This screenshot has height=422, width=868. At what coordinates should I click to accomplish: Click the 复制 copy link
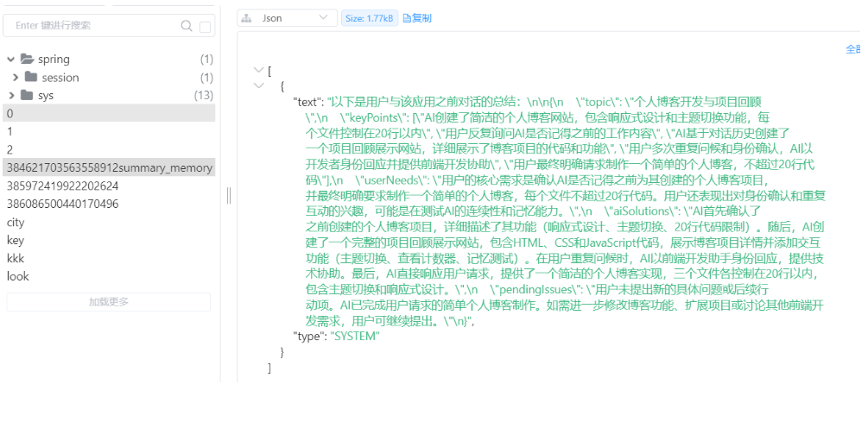click(x=417, y=18)
